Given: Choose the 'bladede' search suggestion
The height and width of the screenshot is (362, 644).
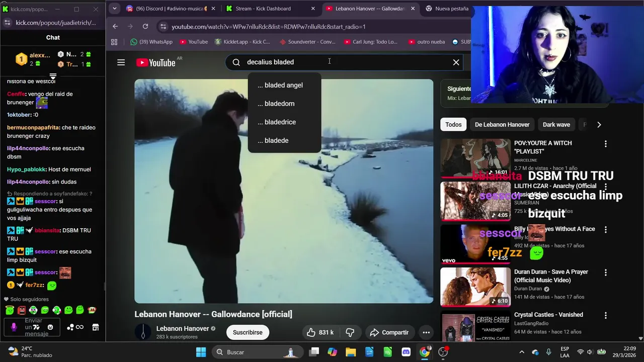Looking at the screenshot, I should pos(284,140).
